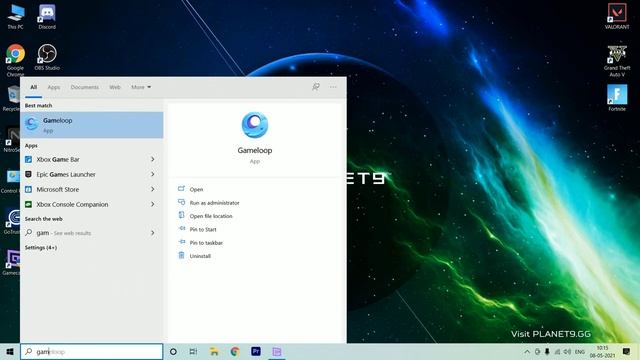This screenshot has height=360, width=640.
Task: Switch to the Apps search tab
Action: pyautogui.click(x=53, y=87)
